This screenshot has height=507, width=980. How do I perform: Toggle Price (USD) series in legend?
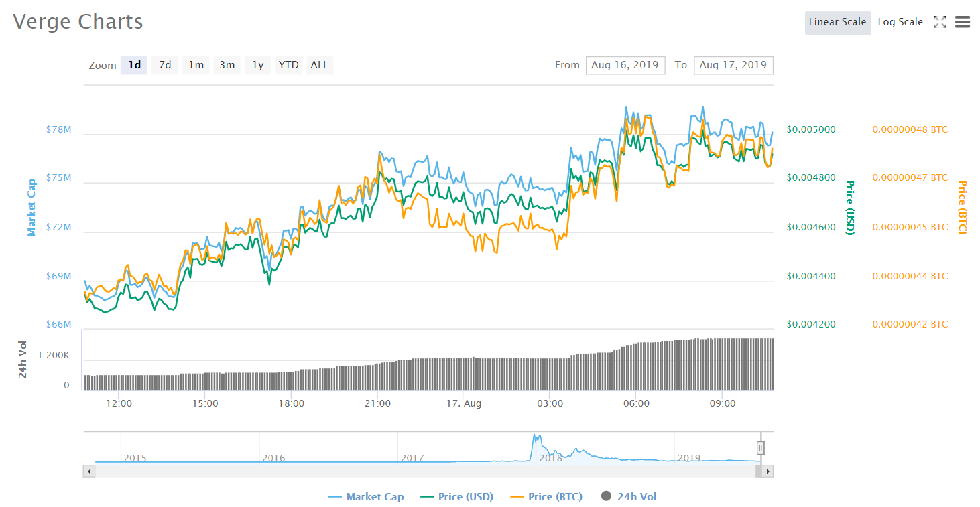(x=456, y=496)
